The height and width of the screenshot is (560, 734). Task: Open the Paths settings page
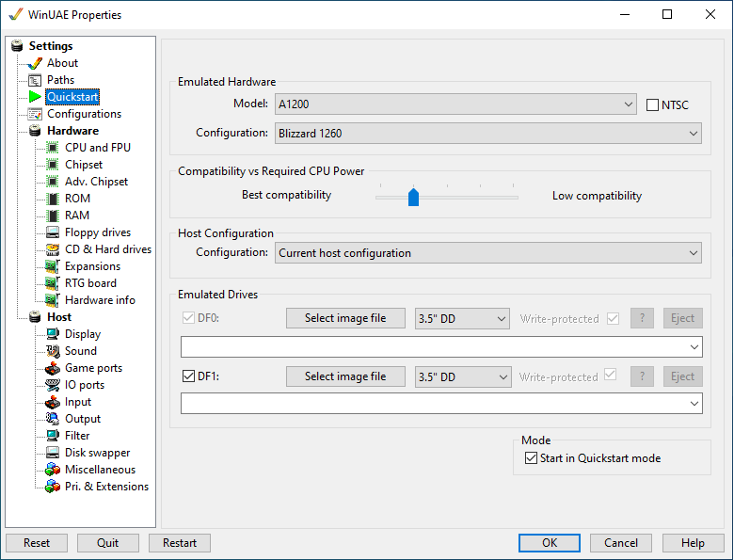(x=60, y=80)
